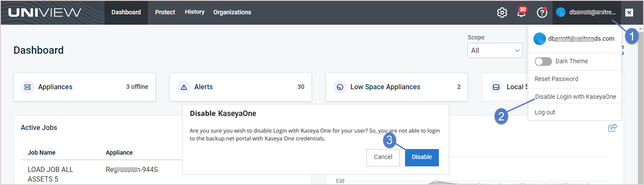Click the Appliances card icon
The width and height of the screenshot is (644, 185).
coord(28,87)
